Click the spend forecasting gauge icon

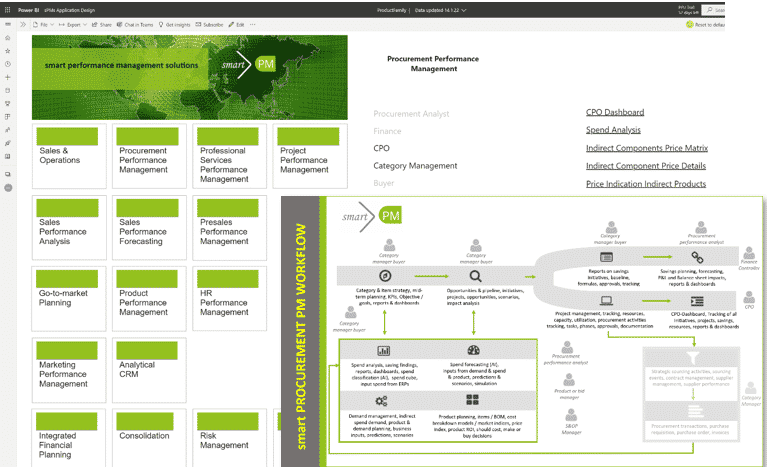473,350
